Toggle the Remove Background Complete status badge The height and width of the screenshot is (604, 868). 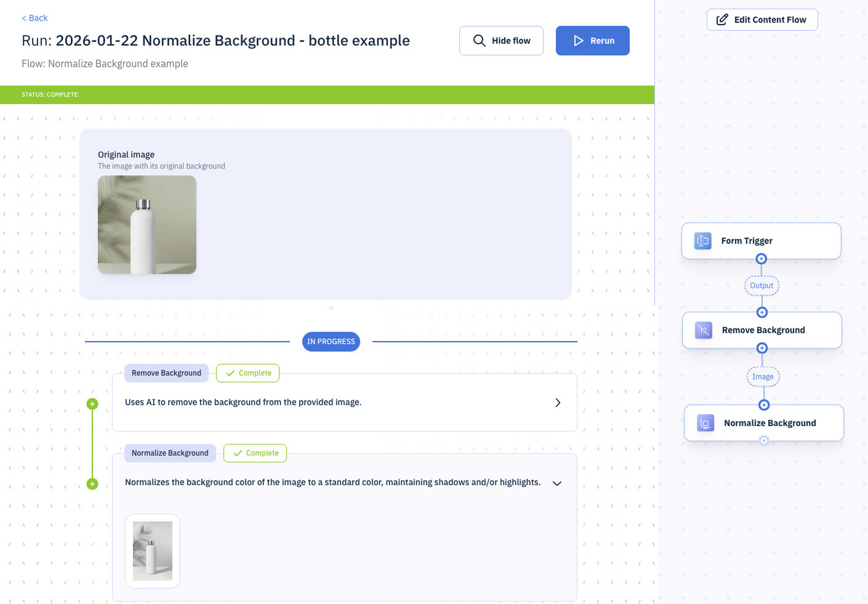coord(247,373)
